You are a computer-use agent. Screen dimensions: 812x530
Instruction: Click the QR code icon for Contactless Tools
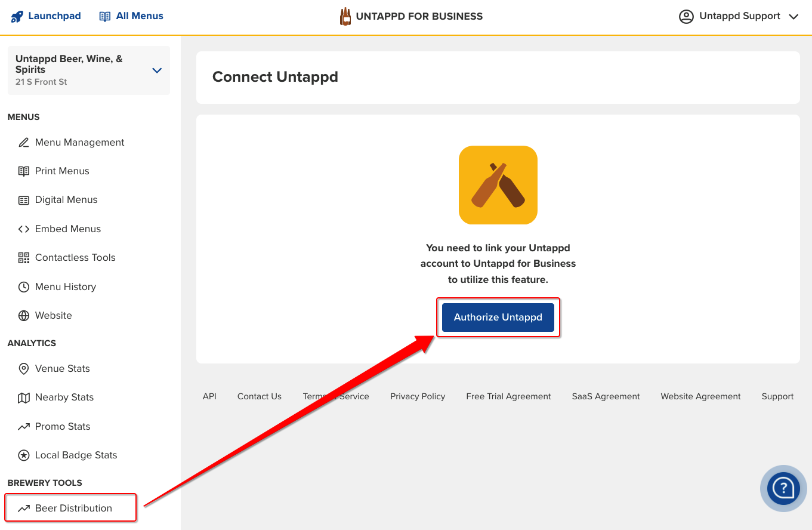tap(24, 258)
